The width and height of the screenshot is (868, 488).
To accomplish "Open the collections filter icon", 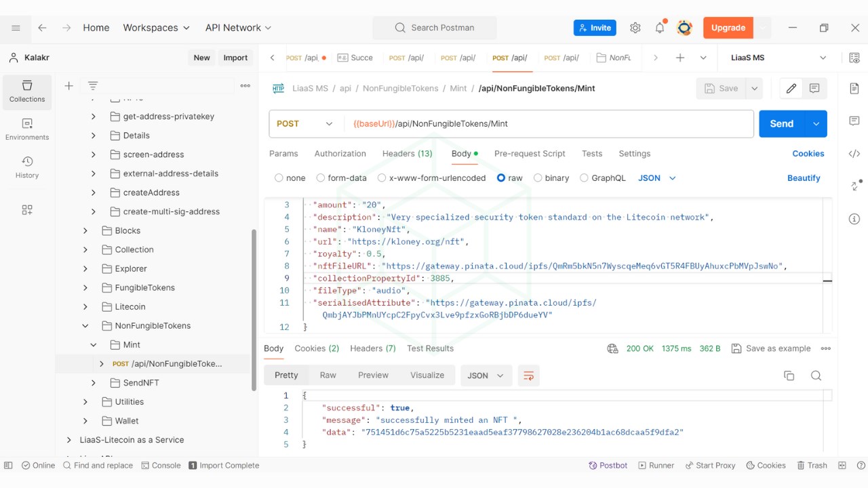I will 93,86.
